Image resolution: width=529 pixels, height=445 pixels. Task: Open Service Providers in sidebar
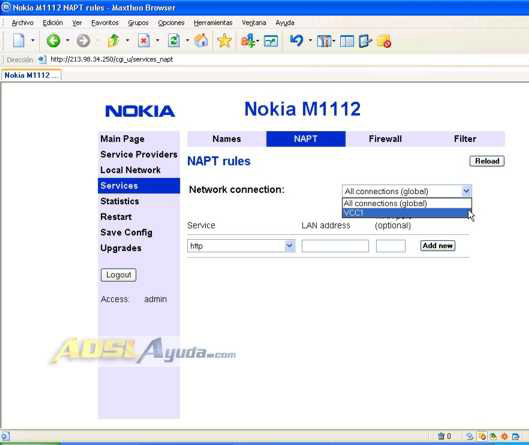[139, 154]
